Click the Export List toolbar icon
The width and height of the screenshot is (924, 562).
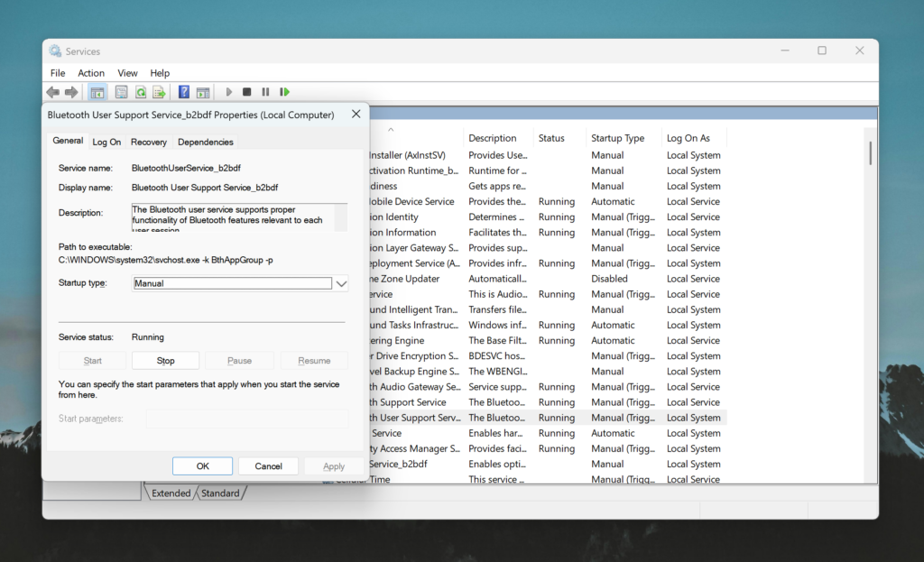[x=159, y=92]
